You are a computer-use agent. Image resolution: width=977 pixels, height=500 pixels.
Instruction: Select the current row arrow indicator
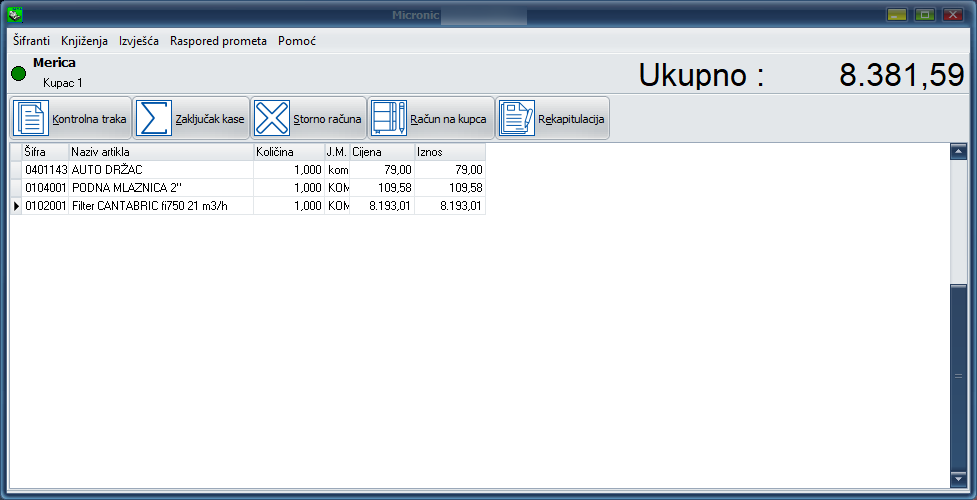tap(15, 206)
